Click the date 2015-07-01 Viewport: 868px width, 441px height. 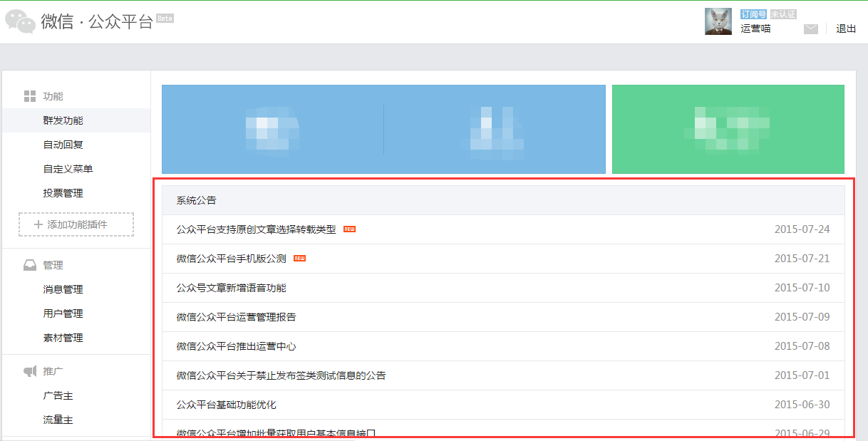point(802,375)
